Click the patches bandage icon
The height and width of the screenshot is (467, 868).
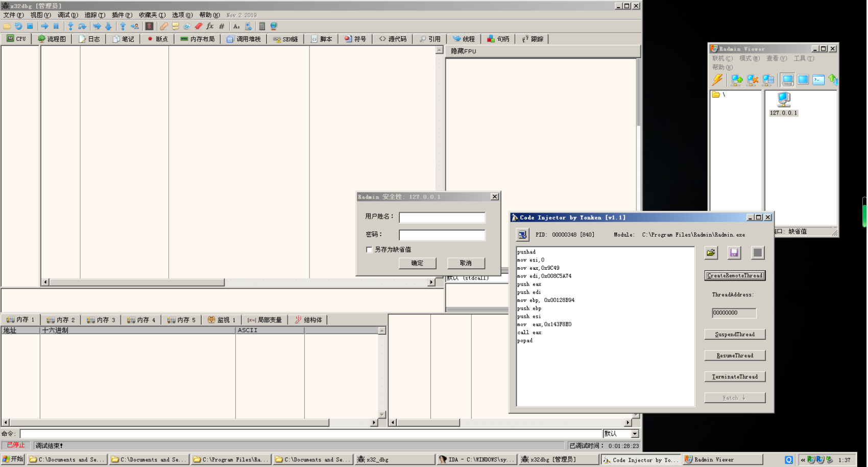[x=163, y=26]
